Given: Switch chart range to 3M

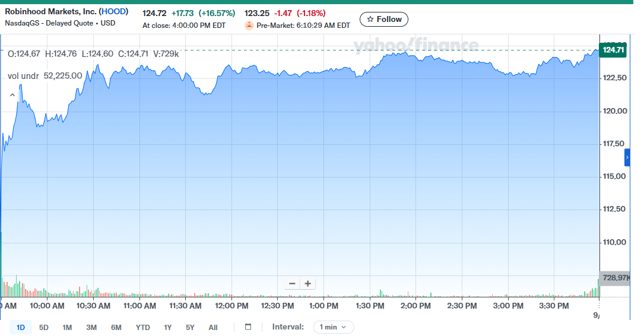Looking at the screenshot, I should coord(91,328).
